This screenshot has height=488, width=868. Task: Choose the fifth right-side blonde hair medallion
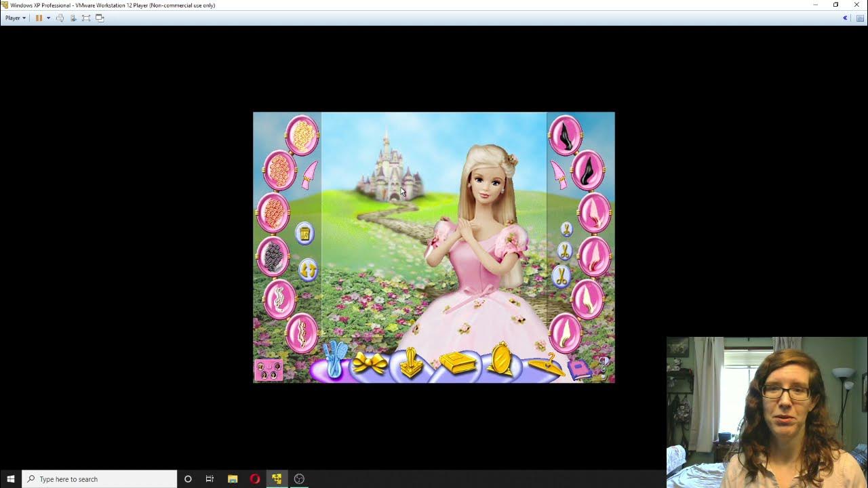587,299
